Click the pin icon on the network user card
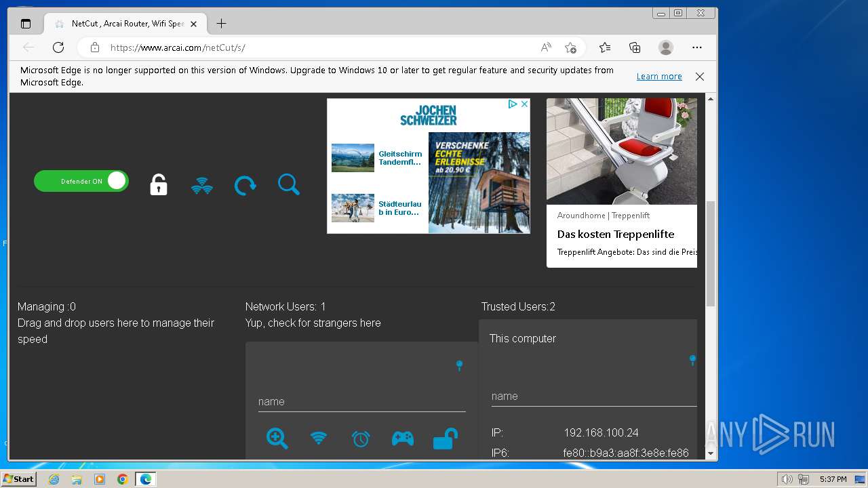Viewport: 868px width, 488px height. pyautogui.click(x=459, y=366)
